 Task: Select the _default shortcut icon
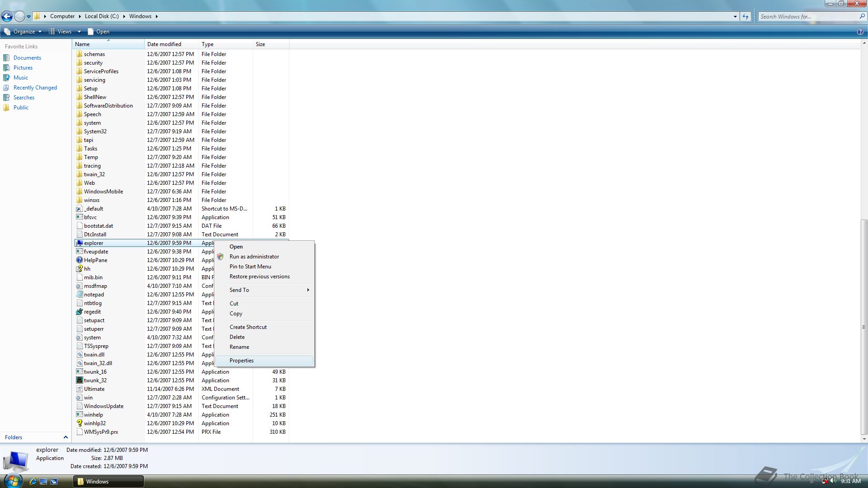[79, 209]
